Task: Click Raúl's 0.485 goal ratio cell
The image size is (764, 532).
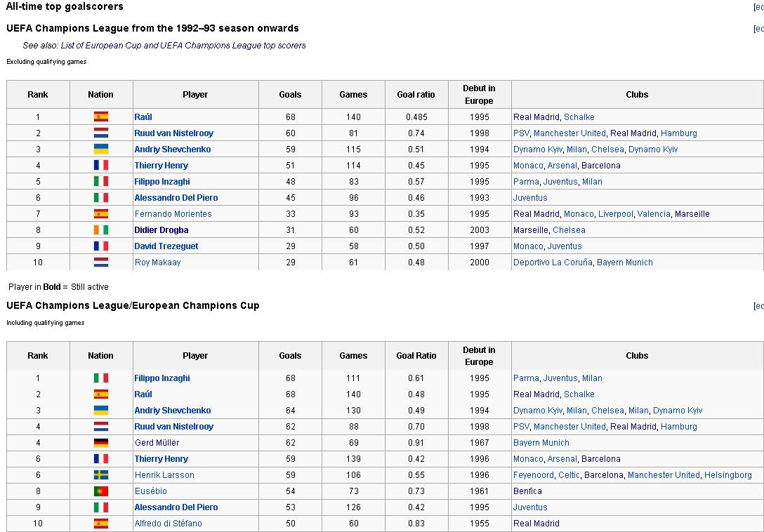Action: (416, 117)
